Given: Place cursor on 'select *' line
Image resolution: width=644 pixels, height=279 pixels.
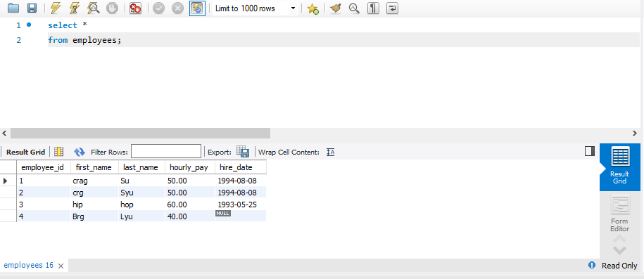Looking at the screenshot, I should (68, 25).
